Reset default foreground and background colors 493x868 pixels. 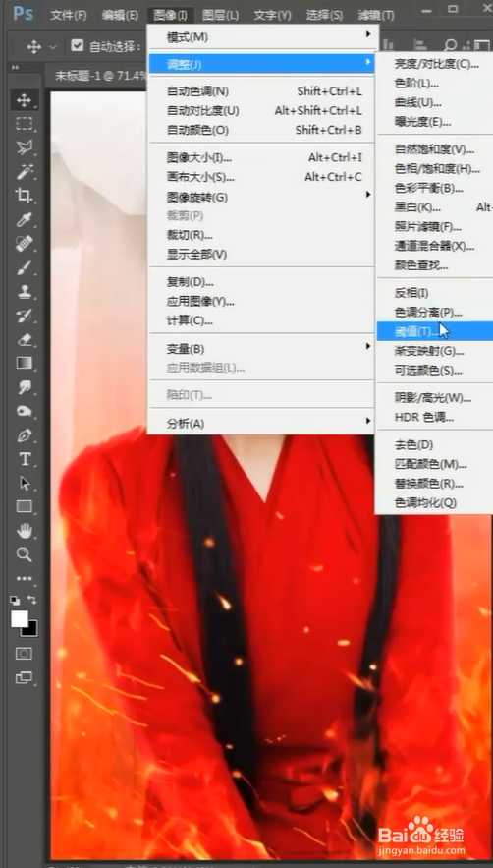[x=15, y=600]
